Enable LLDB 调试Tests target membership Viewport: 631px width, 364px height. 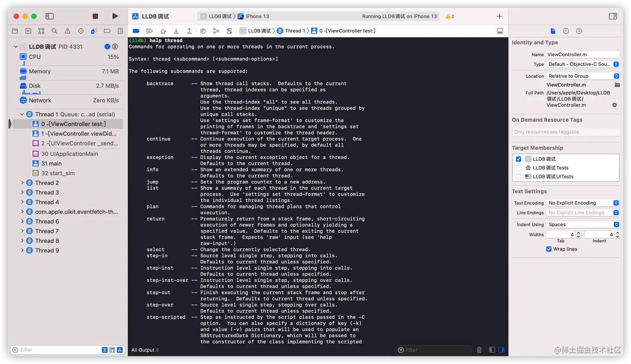518,168
